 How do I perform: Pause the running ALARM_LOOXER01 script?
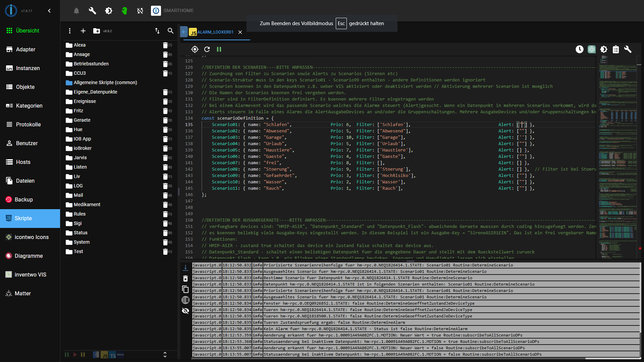(219, 49)
